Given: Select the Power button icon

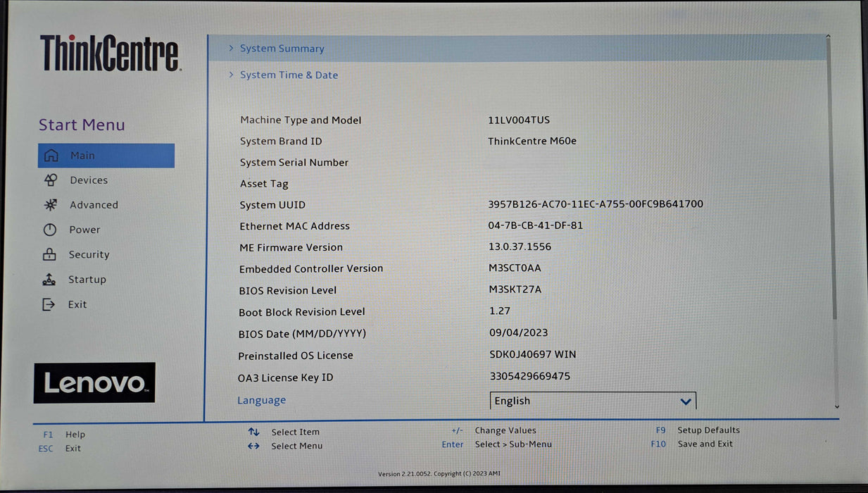Looking at the screenshot, I should [49, 230].
